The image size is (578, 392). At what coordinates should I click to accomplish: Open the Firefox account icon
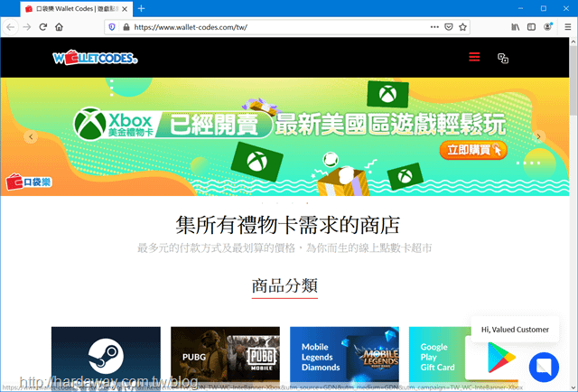tap(548, 26)
